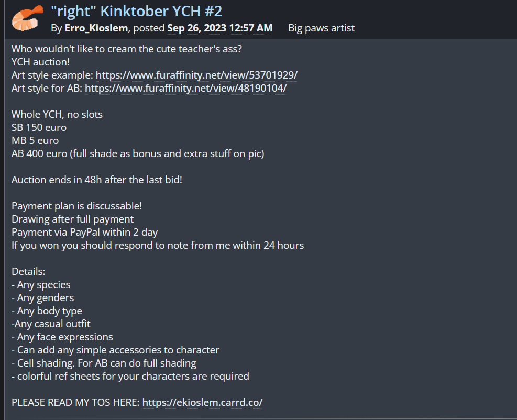Click the "YCH auction!" text line
The height and width of the screenshot is (420, 517).
(40, 62)
